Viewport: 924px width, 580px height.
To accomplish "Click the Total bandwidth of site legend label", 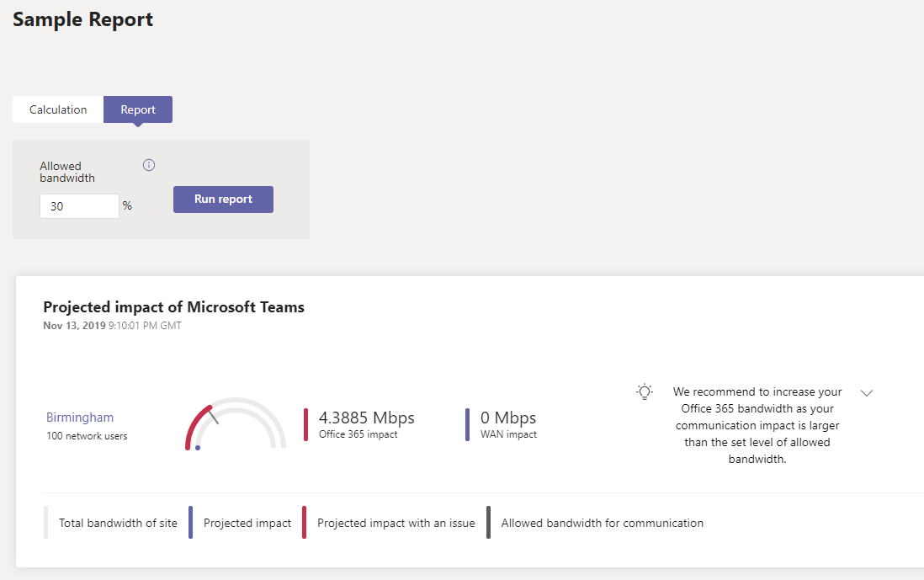I will (118, 523).
